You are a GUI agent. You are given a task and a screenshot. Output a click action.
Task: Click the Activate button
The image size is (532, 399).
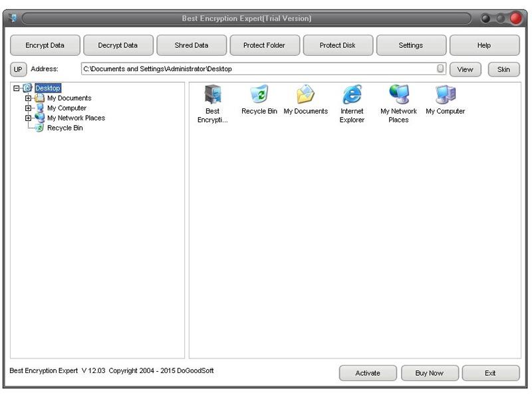pyautogui.click(x=368, y=373)
